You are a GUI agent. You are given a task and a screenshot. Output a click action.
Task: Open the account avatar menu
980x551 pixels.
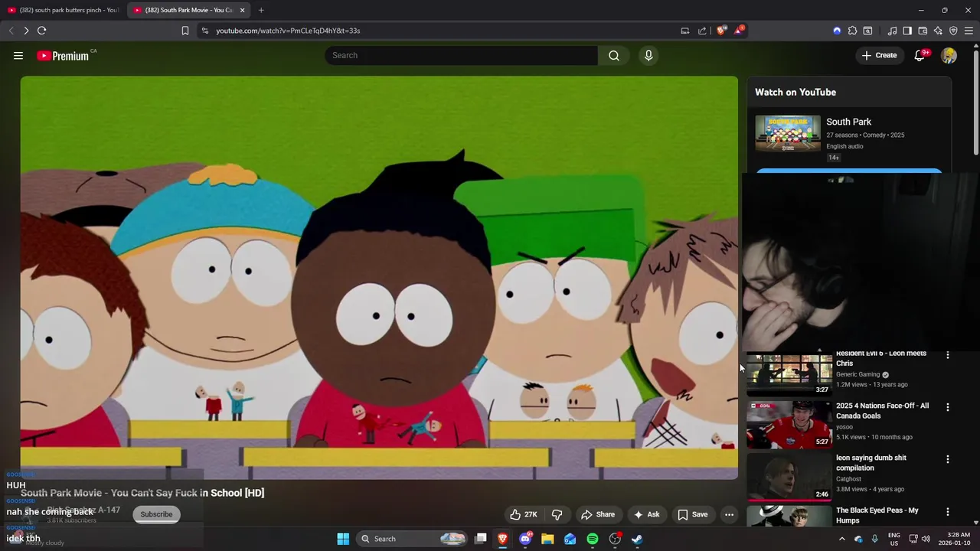coord(949,55)
